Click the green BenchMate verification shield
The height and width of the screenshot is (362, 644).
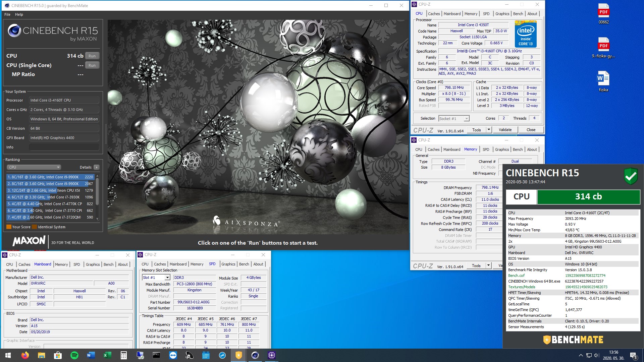pyautogui.click(x=631, y=176)
